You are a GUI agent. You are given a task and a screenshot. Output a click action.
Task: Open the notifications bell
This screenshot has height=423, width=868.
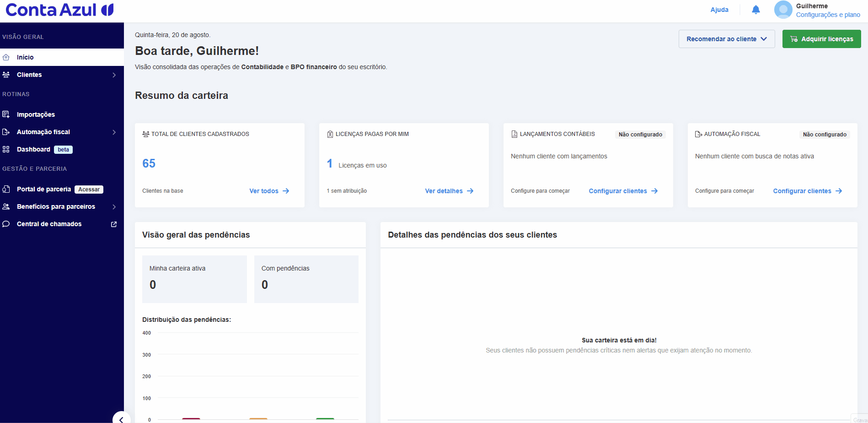(x=756, y=10)
